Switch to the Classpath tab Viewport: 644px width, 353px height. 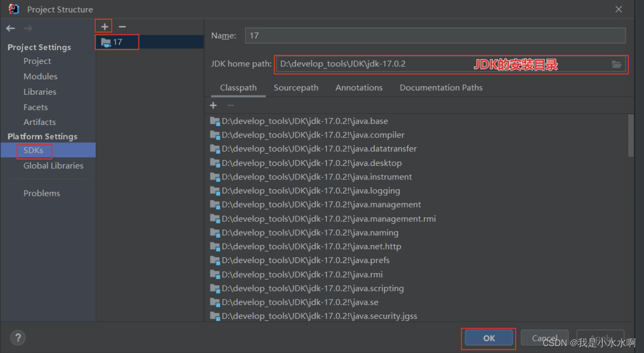pyautogui.click(x=238, y=88)
